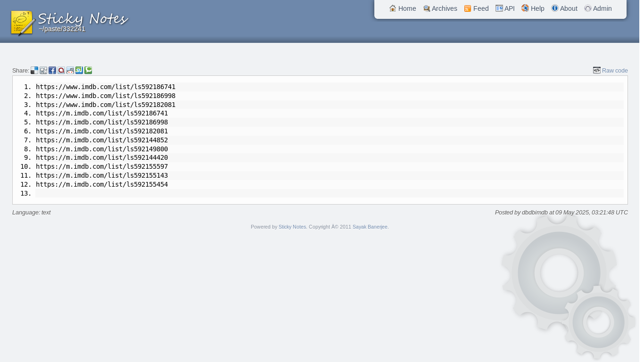Click line 1 www.imdb.com ls592186741
This screenshot has height=362, width=644.
[x=106, y=87]
